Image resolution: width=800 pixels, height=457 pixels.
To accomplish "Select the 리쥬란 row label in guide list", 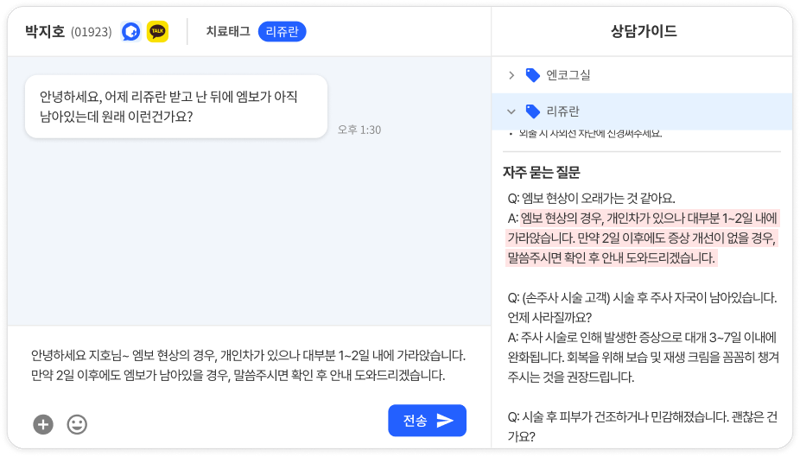I will tap(564, 111).
